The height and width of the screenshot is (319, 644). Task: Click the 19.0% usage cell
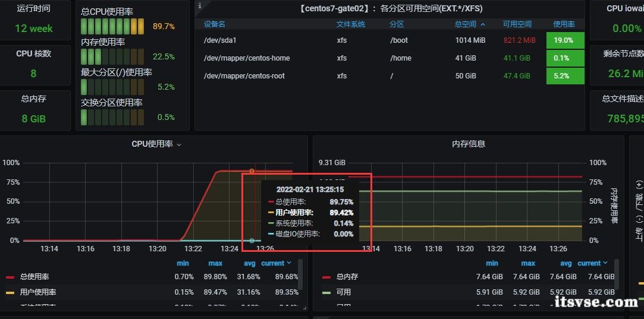tap(565, 40)
